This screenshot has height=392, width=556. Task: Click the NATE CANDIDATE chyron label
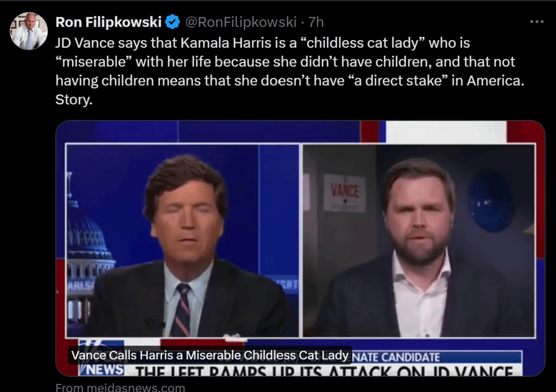point(396,357)
